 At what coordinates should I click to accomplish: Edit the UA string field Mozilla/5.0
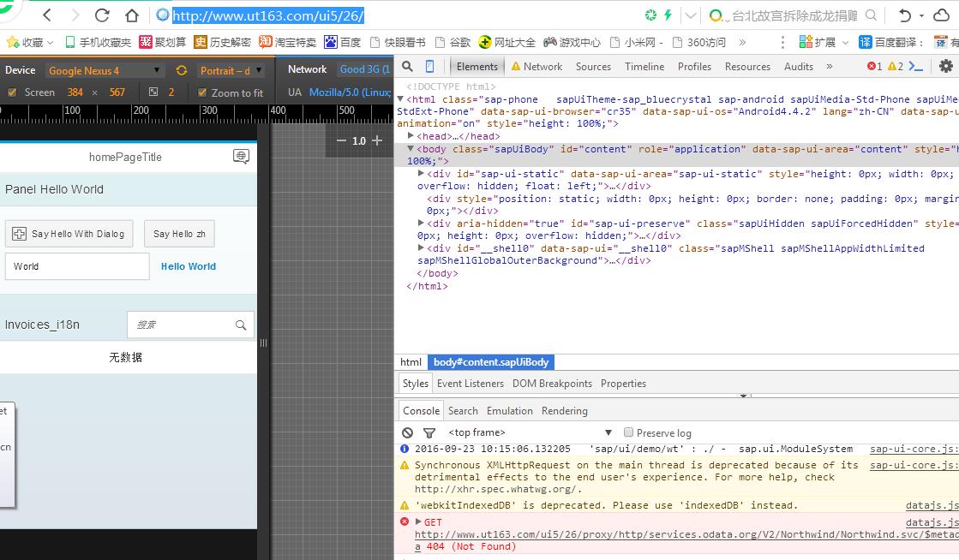(x=350, y=92)
